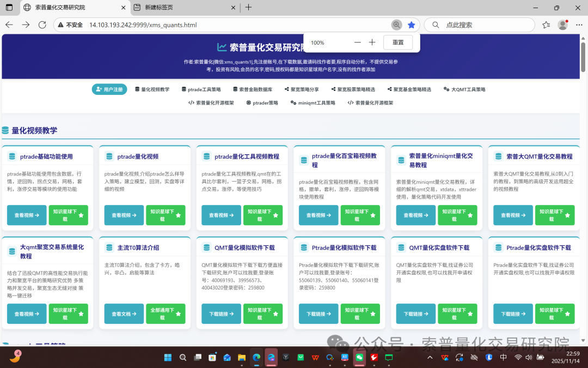This screenshot has width=588, height=368.
Task: Click + to increase the page zoom level
Action: (372, 41)
